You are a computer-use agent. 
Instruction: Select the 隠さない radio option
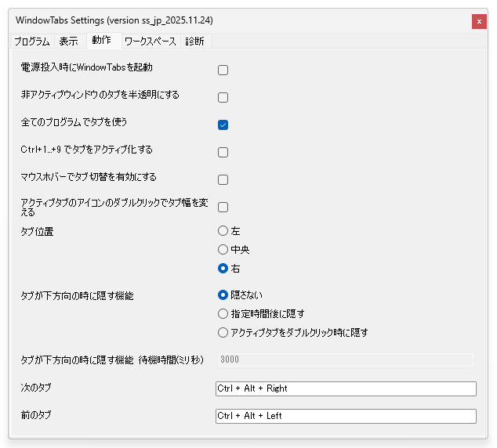click(x=223, y=295)
